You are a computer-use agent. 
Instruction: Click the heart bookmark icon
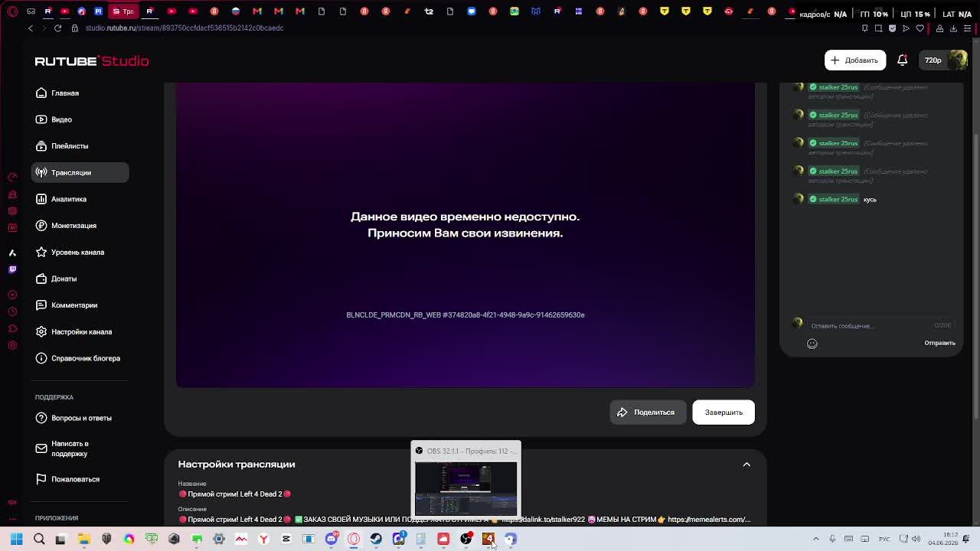[x=920, y=28]
